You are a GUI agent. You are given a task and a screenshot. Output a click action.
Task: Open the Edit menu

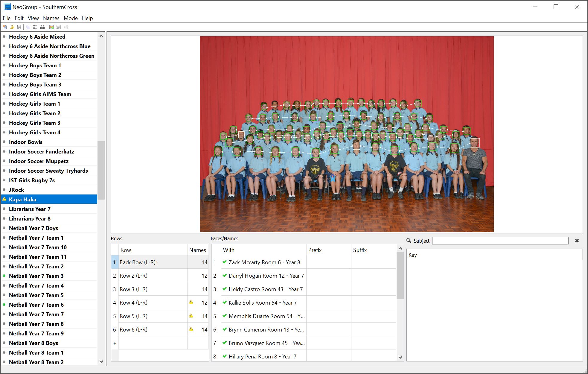[x=19, y=18]
